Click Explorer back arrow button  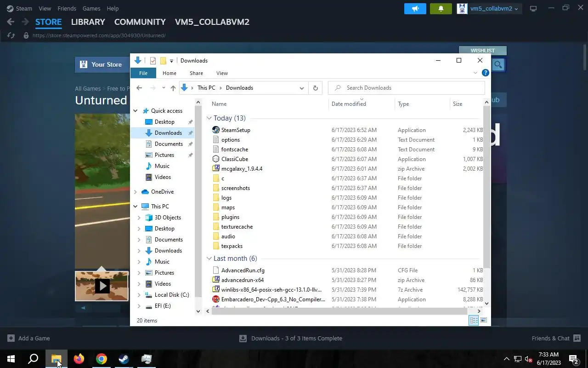click(x=139, y=88)
